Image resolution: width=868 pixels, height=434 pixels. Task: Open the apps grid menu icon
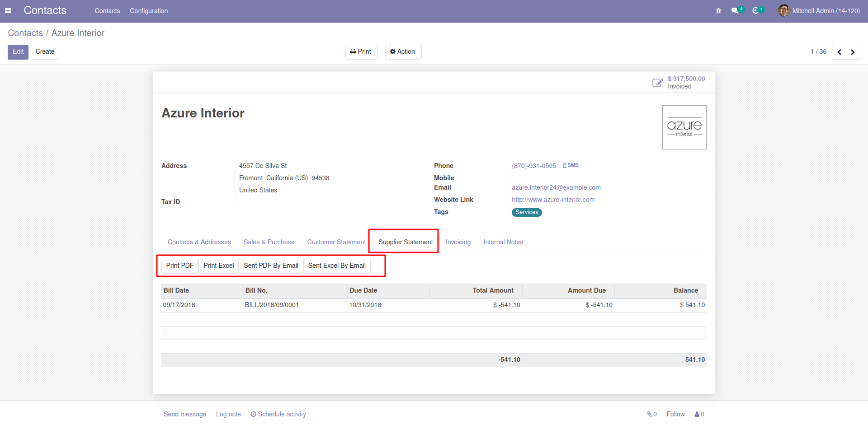tap(8, 11)
